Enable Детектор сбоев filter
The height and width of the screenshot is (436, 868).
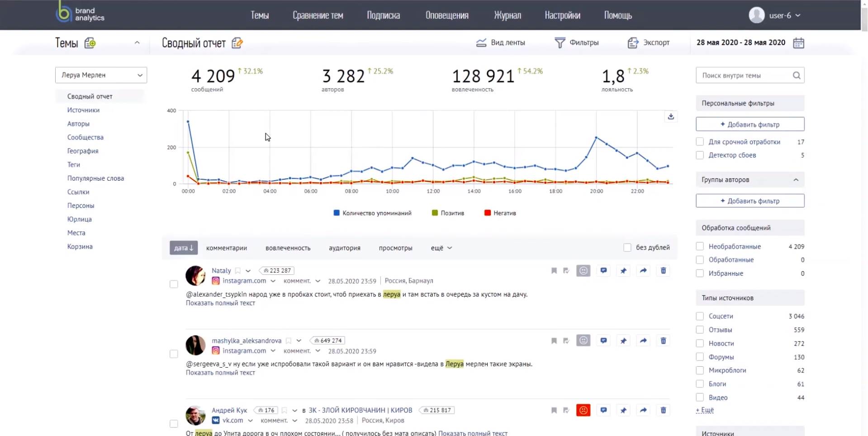point(700,155)
